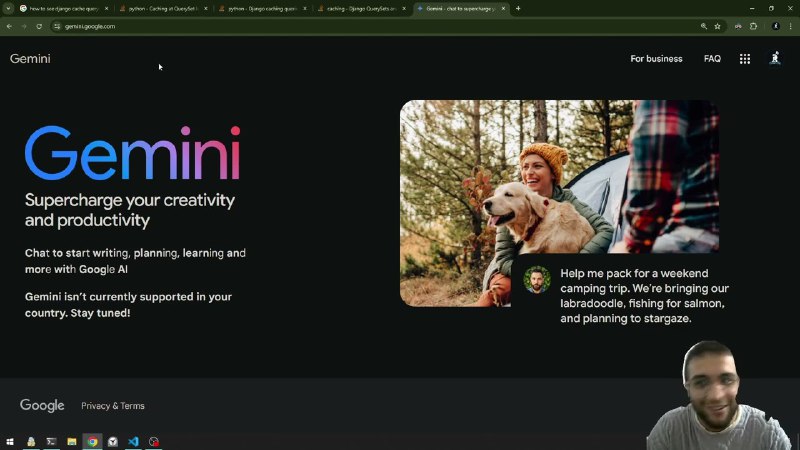
Task: Open the screen recorder icon with red dot
Action: 154,441
